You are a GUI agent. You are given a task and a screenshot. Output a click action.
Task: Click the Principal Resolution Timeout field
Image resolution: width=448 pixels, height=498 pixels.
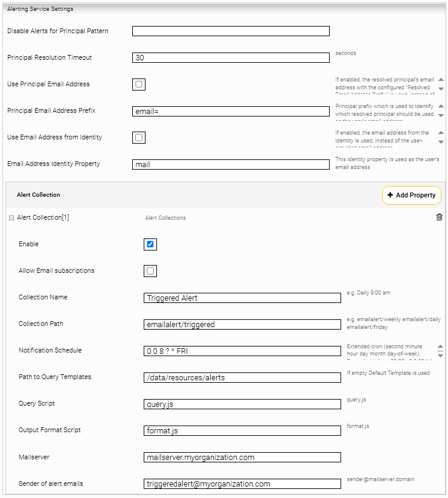coord(231,58)
